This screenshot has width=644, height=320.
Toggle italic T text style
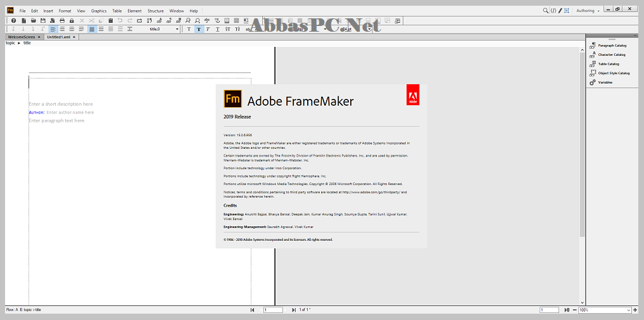click(208, 29)
